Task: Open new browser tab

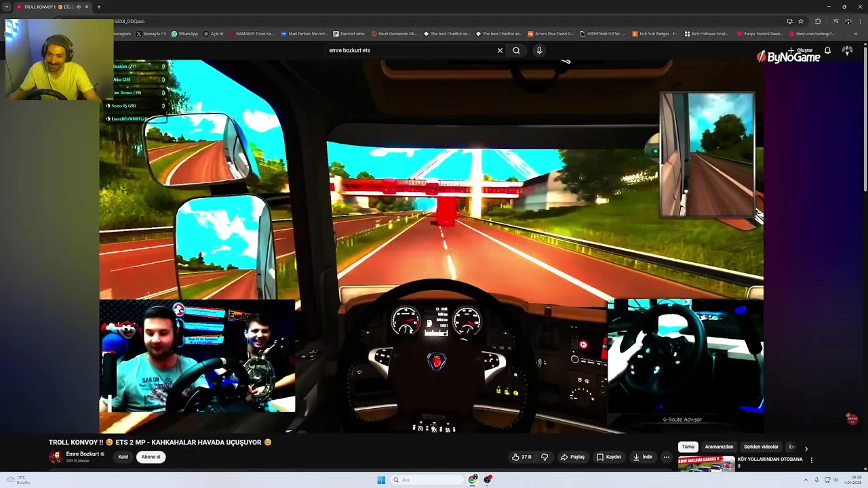Action: pyautogui.click(x=99, y=7)
